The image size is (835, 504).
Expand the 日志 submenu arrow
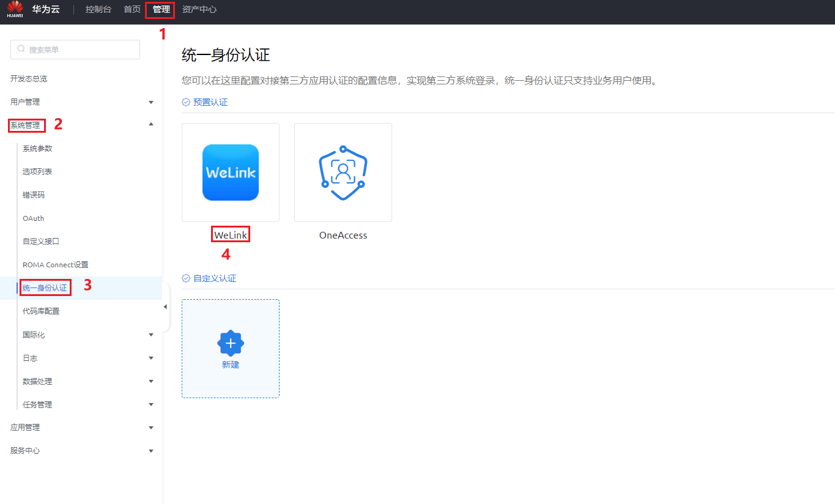pyautogui.click(x=151, y=358)
